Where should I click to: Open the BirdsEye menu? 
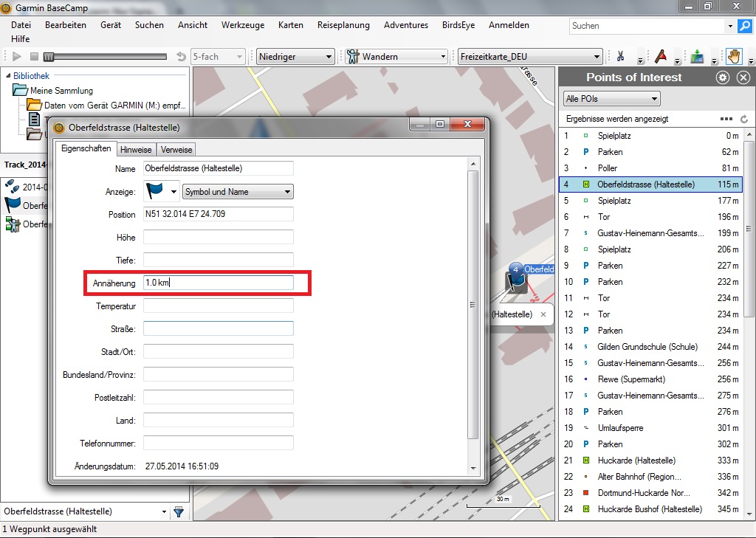point(458,25)
